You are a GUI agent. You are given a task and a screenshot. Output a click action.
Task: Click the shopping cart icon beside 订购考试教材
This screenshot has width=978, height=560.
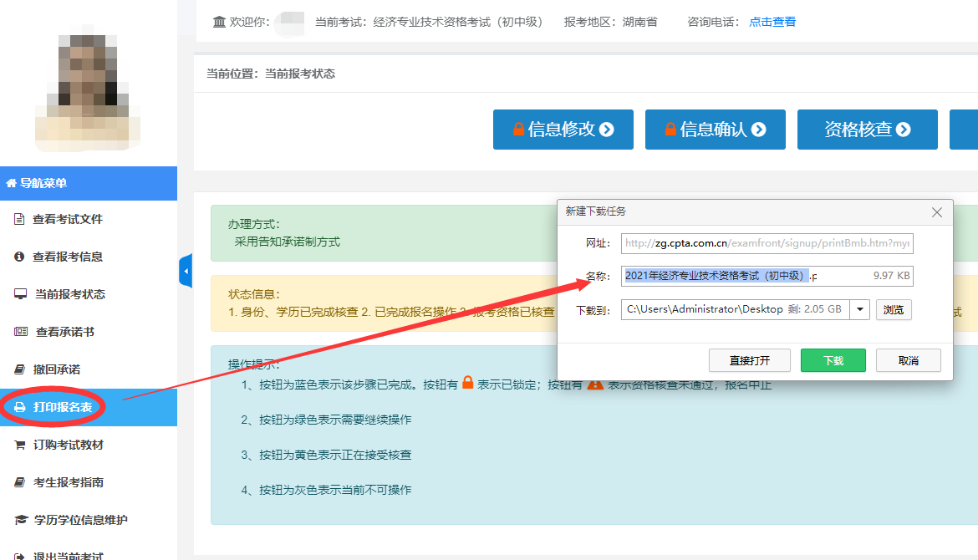click(19, 445)
